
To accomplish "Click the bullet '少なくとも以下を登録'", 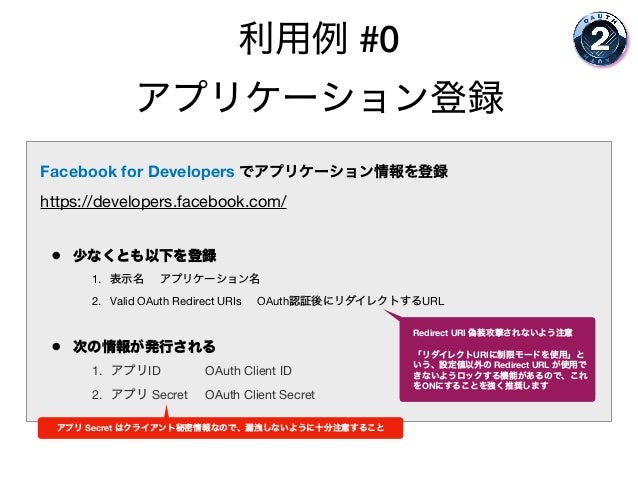I will click(x=145, y=256).
